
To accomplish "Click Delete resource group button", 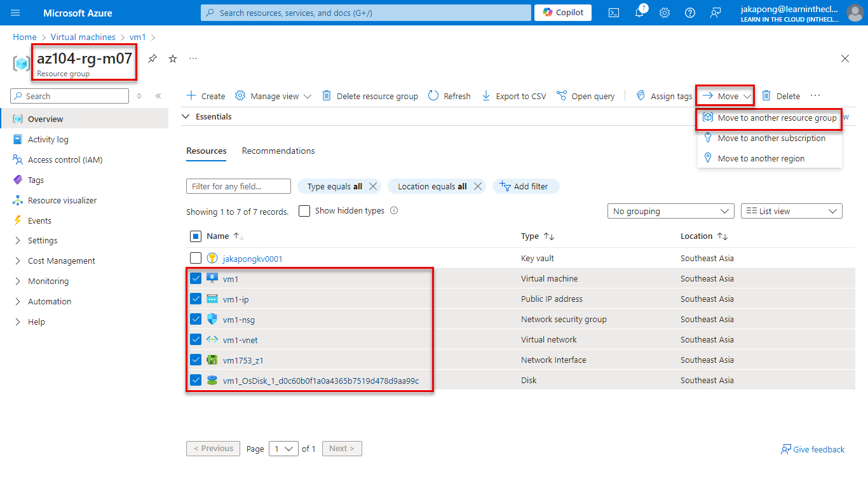I will pos(370,96).
